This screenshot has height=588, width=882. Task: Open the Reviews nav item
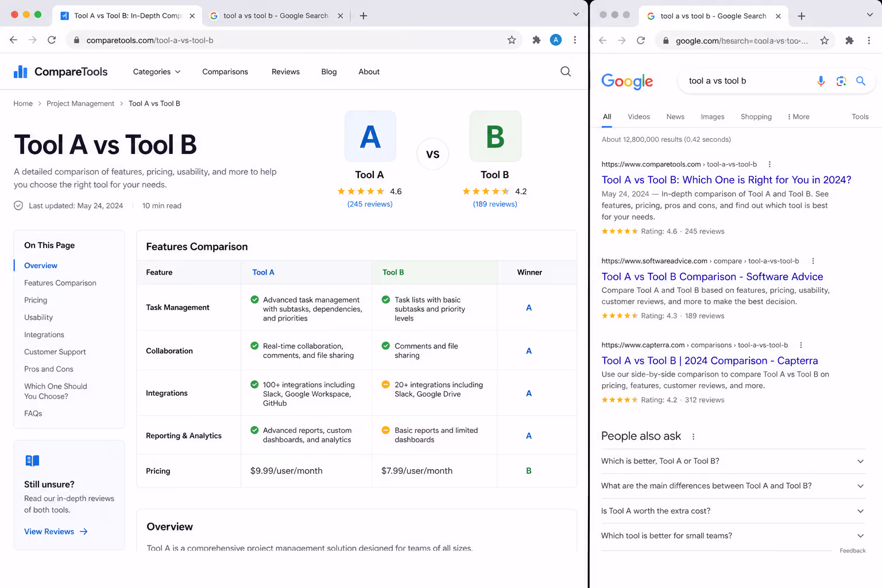coord(285,72)
